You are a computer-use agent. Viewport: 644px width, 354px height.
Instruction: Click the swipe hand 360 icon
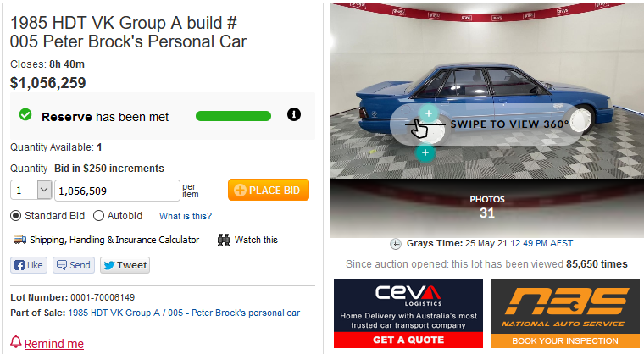(419, 128)
